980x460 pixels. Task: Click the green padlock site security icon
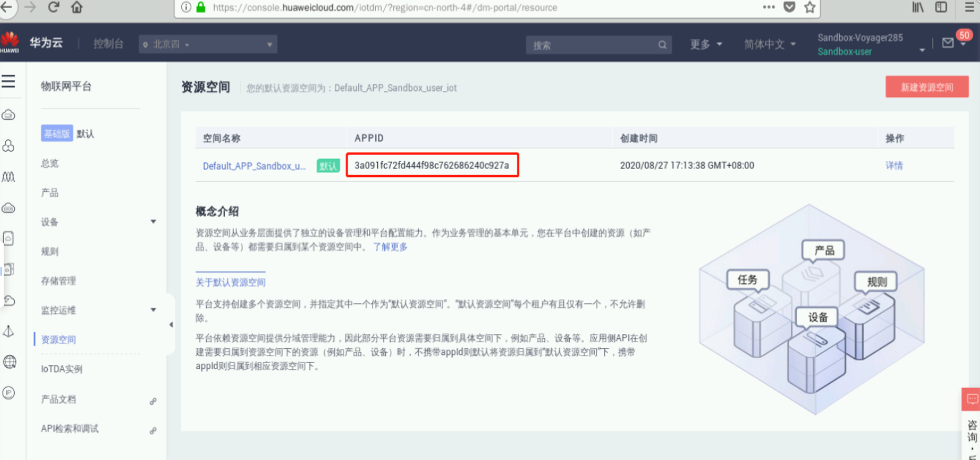click(x=201, y=7)
